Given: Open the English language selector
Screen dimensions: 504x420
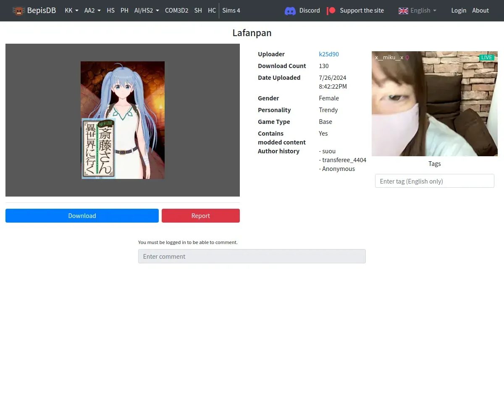Looking at the screenshot, I should [417, 10].
